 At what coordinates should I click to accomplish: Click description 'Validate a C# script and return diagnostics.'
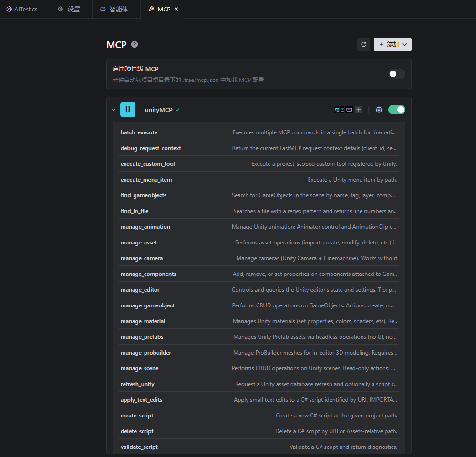343,447
